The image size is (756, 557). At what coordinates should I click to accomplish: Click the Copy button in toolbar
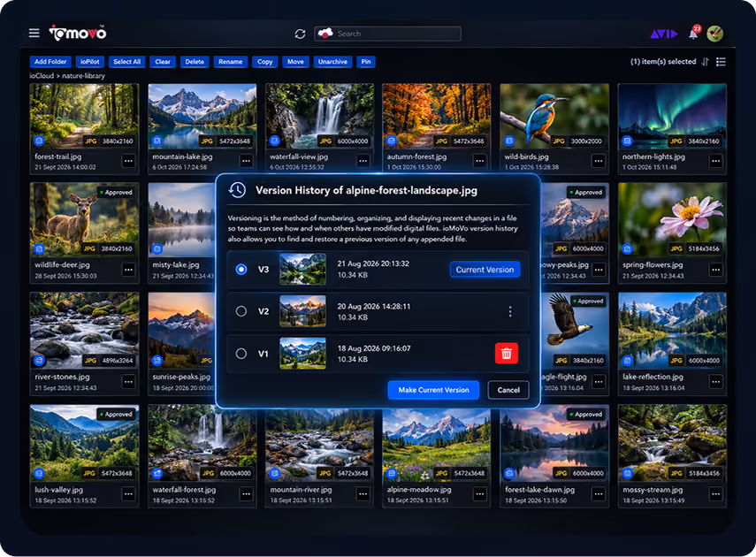tap(264, 62)
